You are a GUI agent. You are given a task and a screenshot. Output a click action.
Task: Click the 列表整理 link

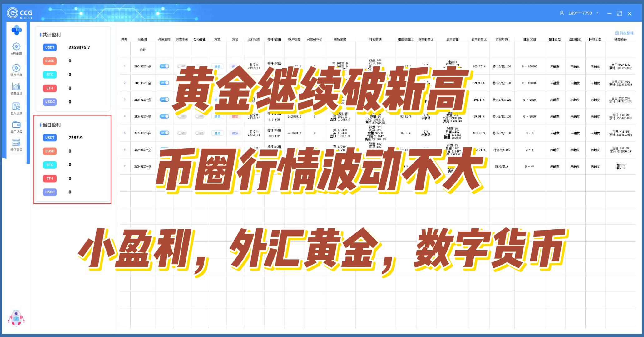(624, 33)
